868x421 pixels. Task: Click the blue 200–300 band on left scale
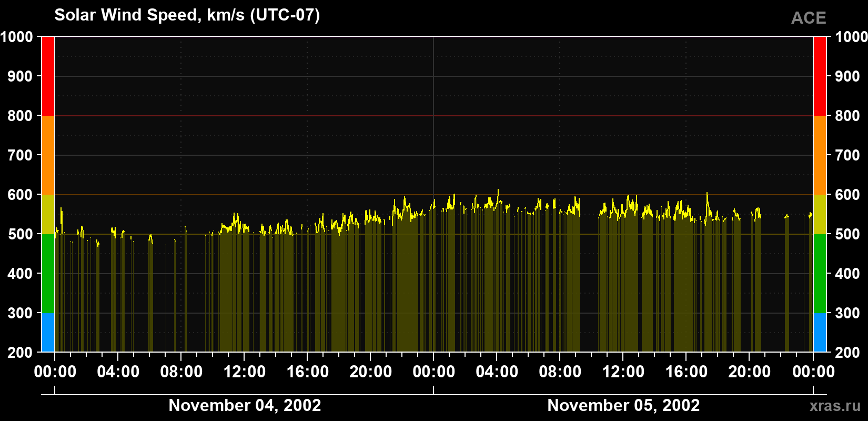point(48,333)
